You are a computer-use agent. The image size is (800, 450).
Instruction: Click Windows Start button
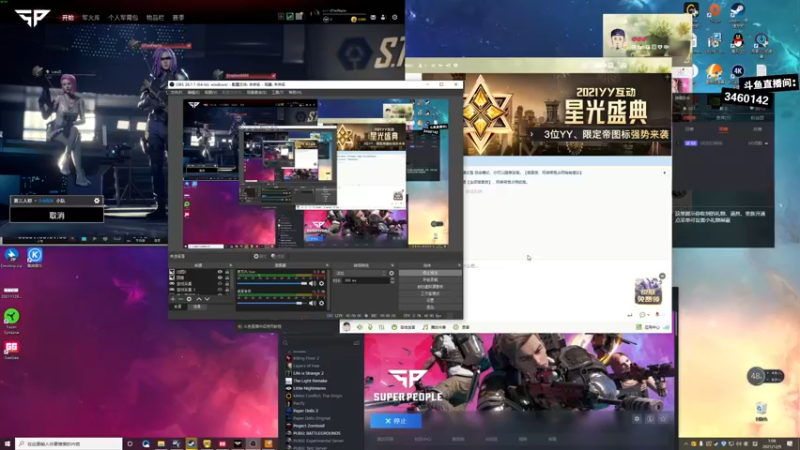7,444
